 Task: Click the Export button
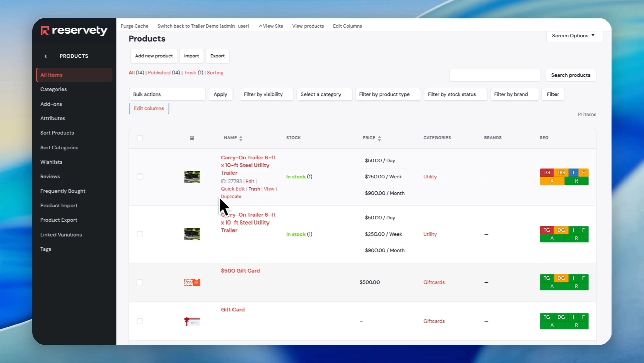pyautogui.click(x=217, y=56)
